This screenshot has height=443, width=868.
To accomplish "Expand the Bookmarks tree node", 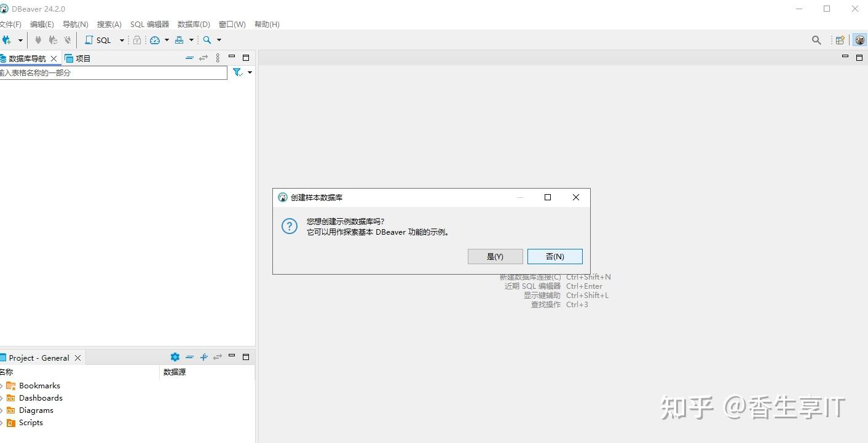I will [x=4, y=385].
